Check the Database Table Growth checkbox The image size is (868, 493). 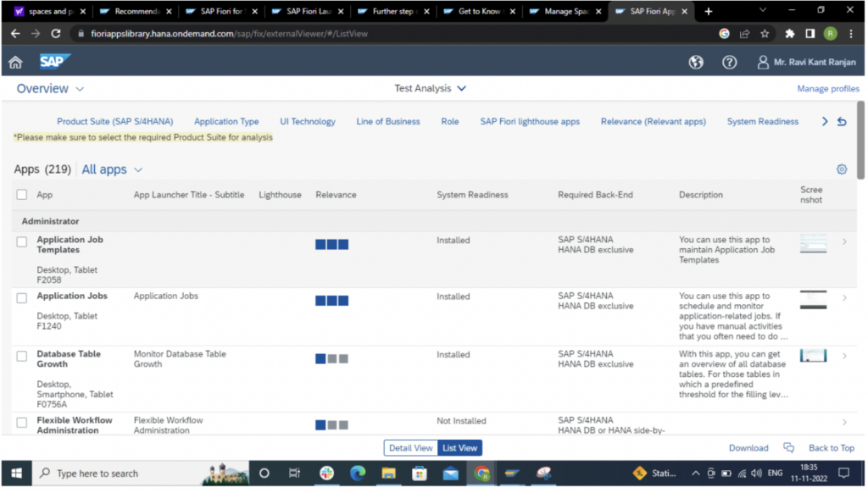(x=21, y=356)
